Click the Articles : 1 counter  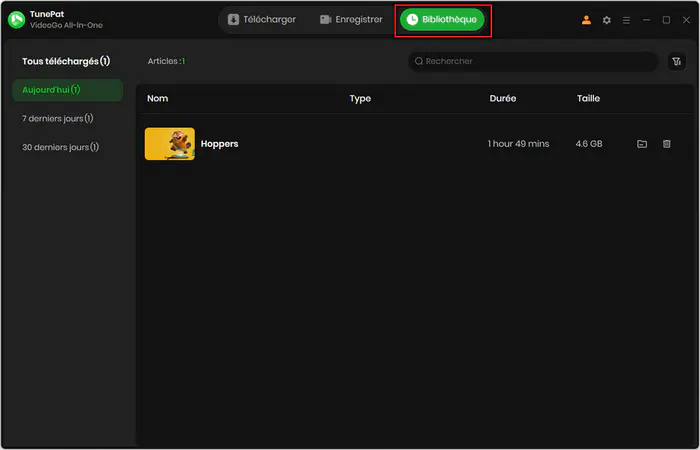166,61
